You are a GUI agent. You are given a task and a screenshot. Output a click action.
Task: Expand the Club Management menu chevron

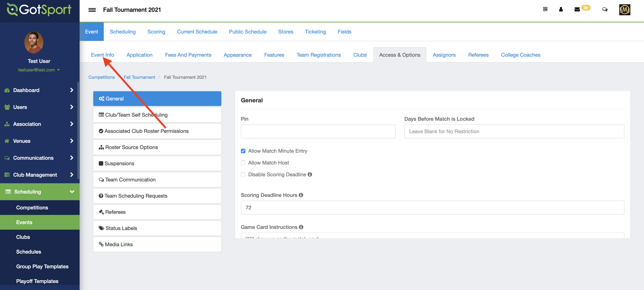click(72, 175)
